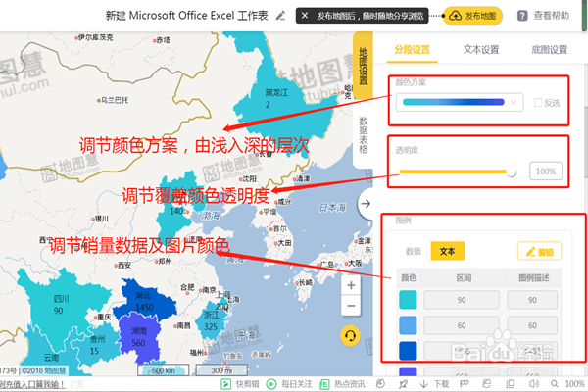Viewport: 588px width, 392px height.
Task: Click the 100% transparency value field
Action: click(x=546, y=171)
